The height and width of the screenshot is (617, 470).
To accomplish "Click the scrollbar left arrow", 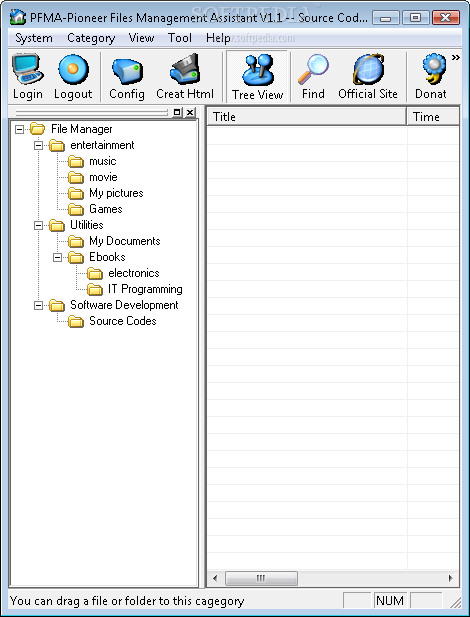I will point(215,578).
